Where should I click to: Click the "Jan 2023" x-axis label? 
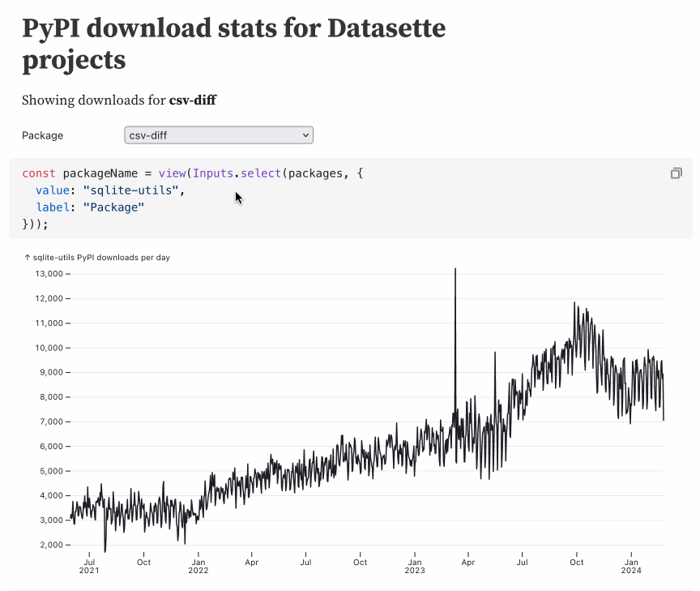[x=415, y=567]
